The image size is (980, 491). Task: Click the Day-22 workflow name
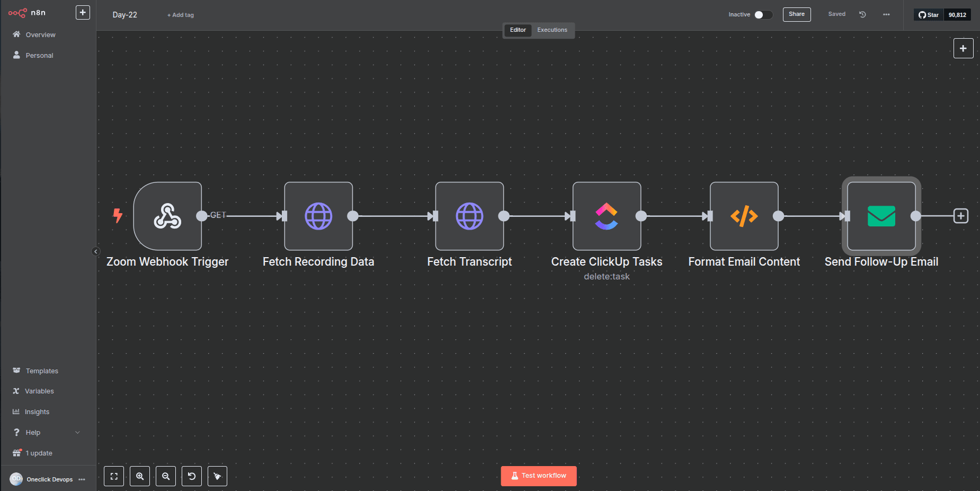[125, 15]
